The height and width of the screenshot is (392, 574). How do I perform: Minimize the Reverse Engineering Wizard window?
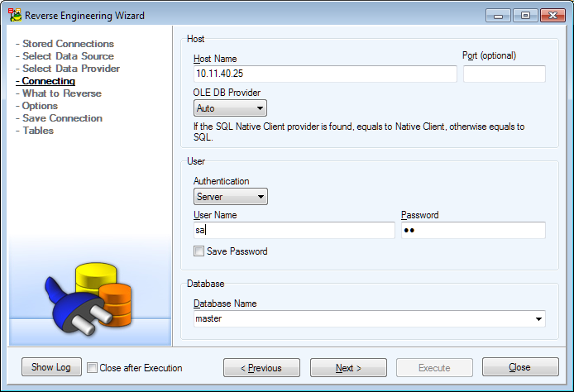pos(498,16)
